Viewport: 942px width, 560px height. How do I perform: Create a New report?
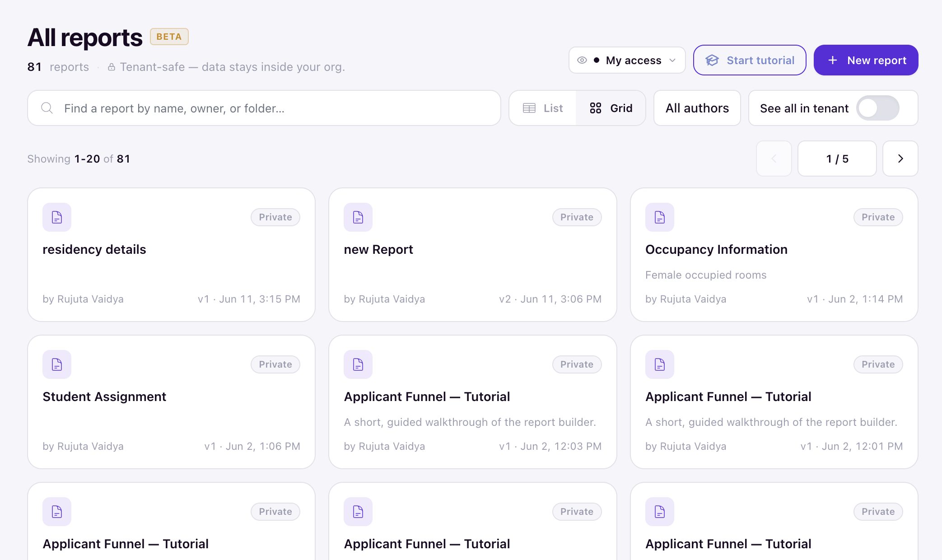pos(866,60)
